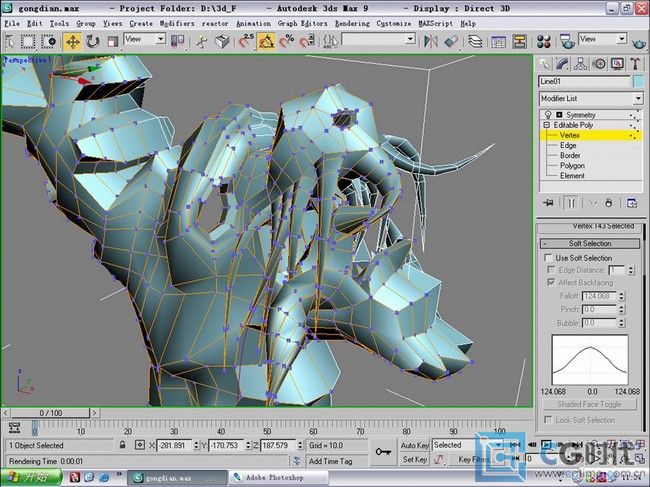This screenshot has width=650, height=487.
Task: Open the Schematic View icon
Action: [x=519, y=41]
